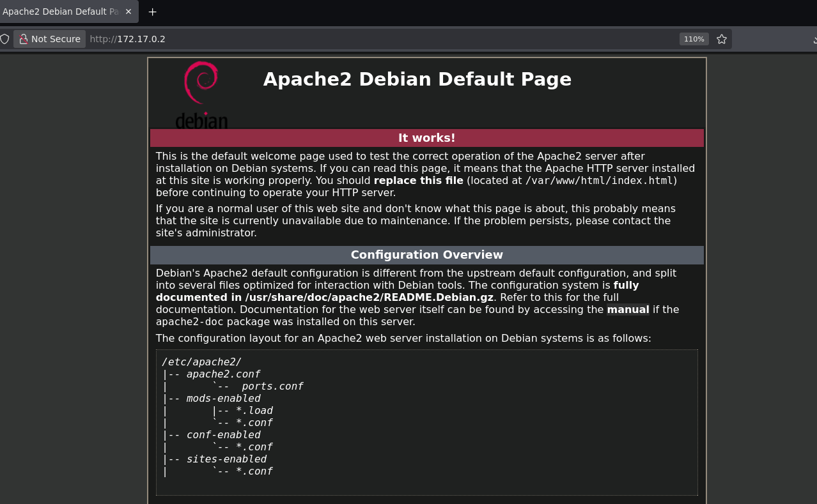Image resolution: width=817 pixels, height=504 pixels.
Task: Open the highlighted manual link
Action: coord(628,309)
